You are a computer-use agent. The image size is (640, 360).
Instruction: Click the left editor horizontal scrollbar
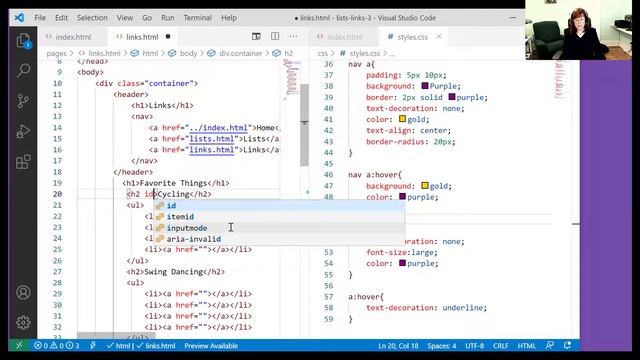[116, 336]
